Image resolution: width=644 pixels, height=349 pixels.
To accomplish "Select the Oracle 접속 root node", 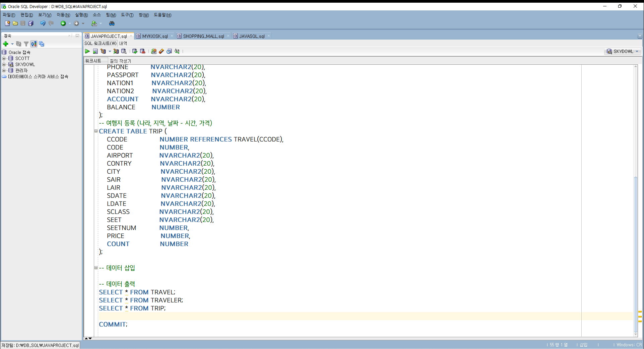I will 19,52.
